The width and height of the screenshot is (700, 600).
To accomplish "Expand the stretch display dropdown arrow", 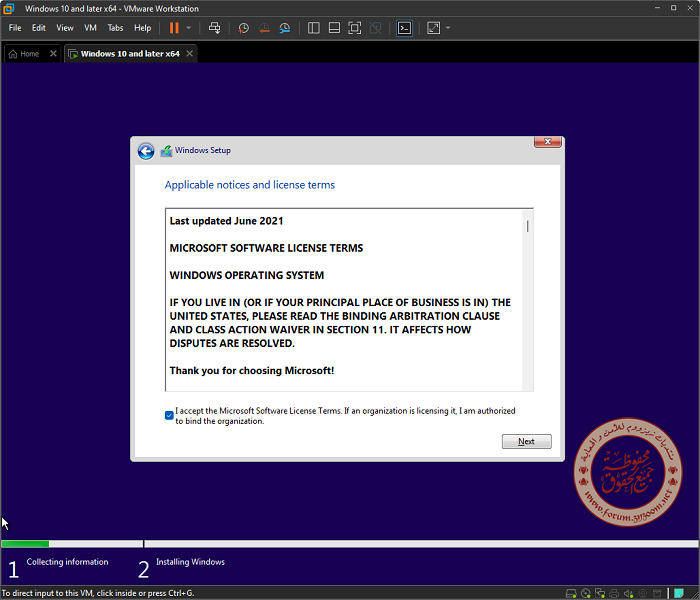I will point(448,28).
